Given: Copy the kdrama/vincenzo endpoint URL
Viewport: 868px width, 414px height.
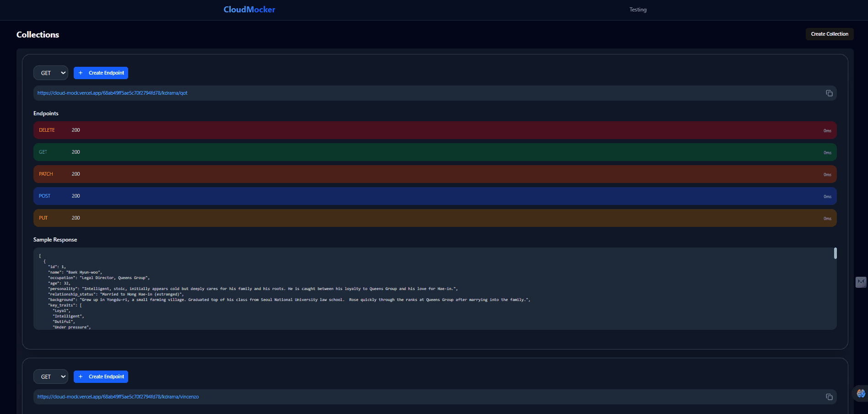Looking at the screenshot, I should point(830,397).
